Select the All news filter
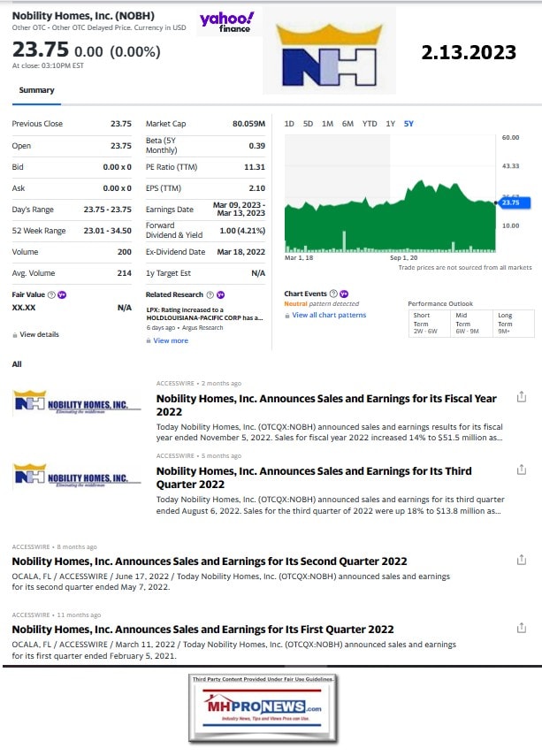The height and width of the screenshot is (756, 542). click(x=17, y=364)
